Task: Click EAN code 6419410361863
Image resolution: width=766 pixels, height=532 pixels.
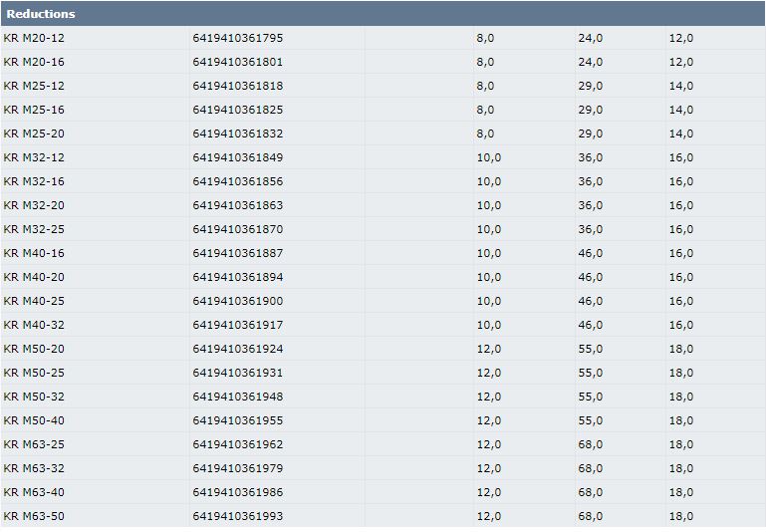Action: [x=238, y=205]
